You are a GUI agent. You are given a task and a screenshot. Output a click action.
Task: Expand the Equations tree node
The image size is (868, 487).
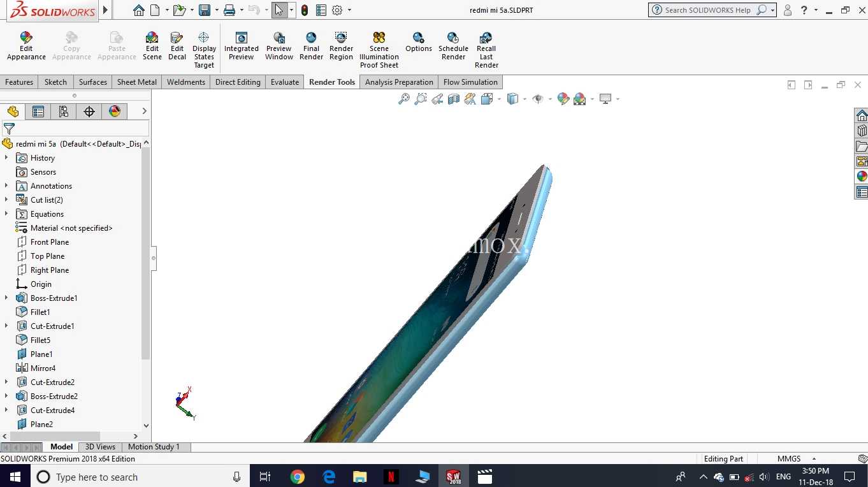[x=6, y=214]
